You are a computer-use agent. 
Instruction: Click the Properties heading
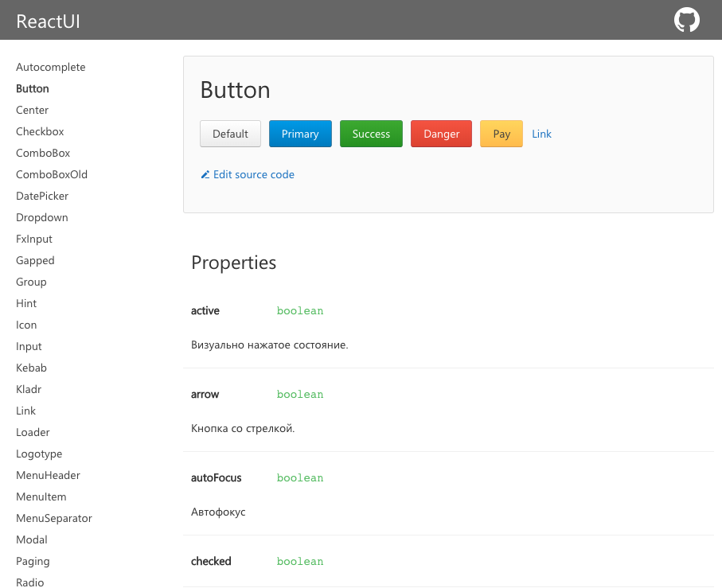pos(233,263)
